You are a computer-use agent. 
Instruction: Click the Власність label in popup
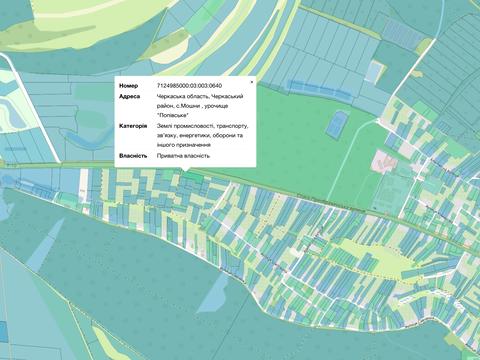click(x=133, y=156)
